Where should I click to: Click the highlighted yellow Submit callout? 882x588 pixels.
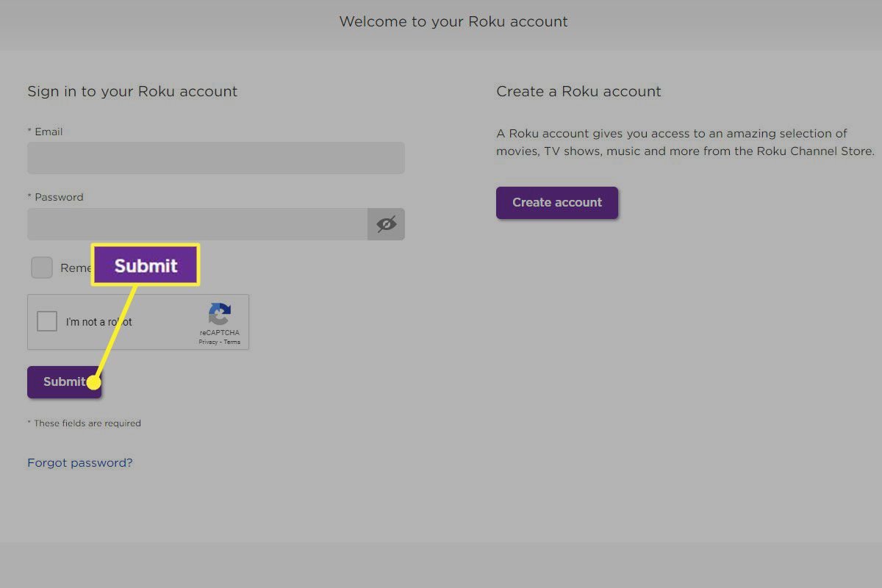pos(146,265)
